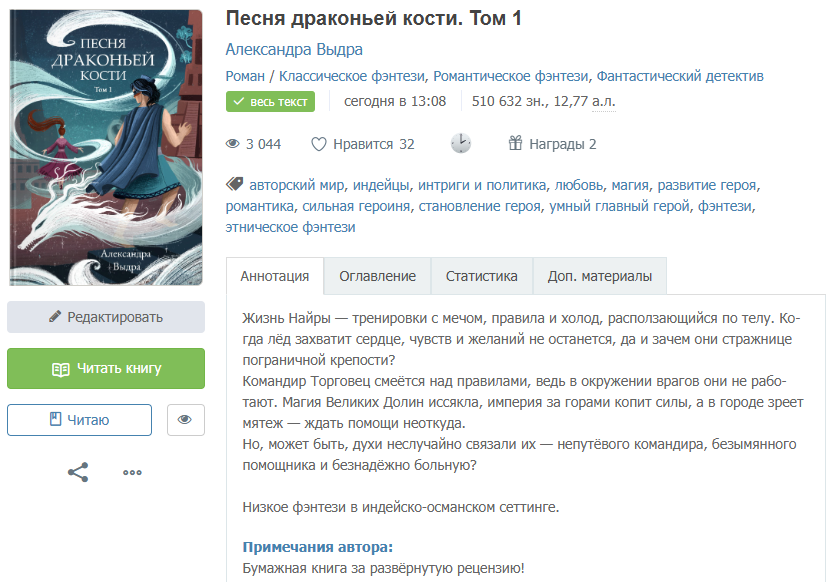The height and width of the screenshot is (582, 833).
Task: Click the share icon below Читаю
Action: click(x=78, y=472)
